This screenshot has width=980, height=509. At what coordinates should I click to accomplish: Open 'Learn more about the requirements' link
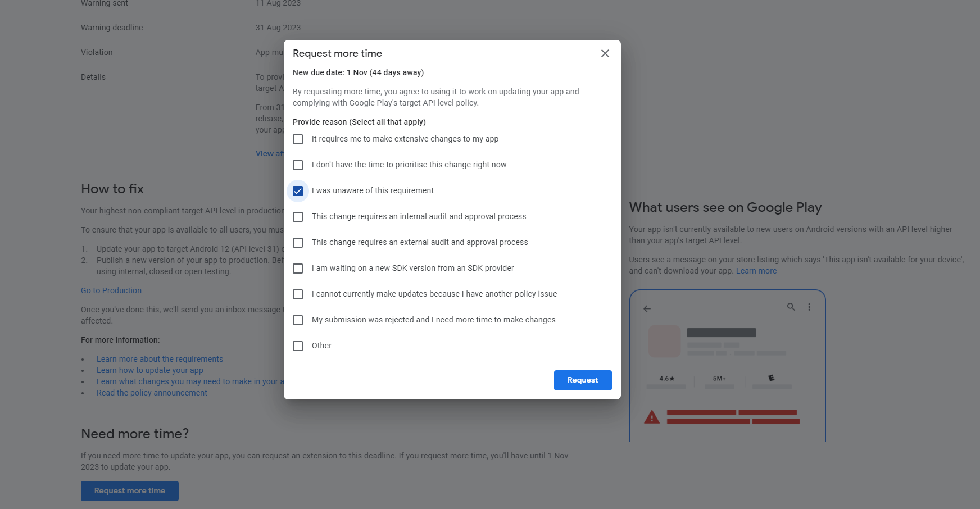[x=160, y=358]
